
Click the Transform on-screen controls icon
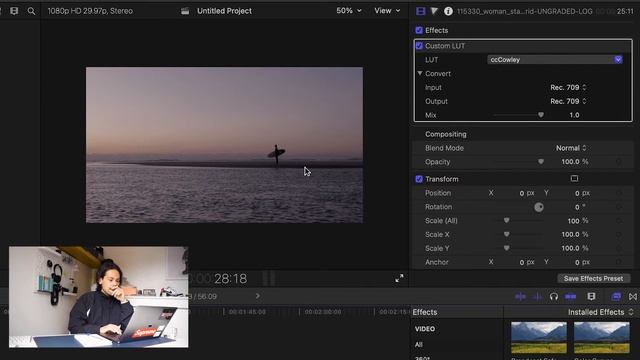click(x=574, y=178)
